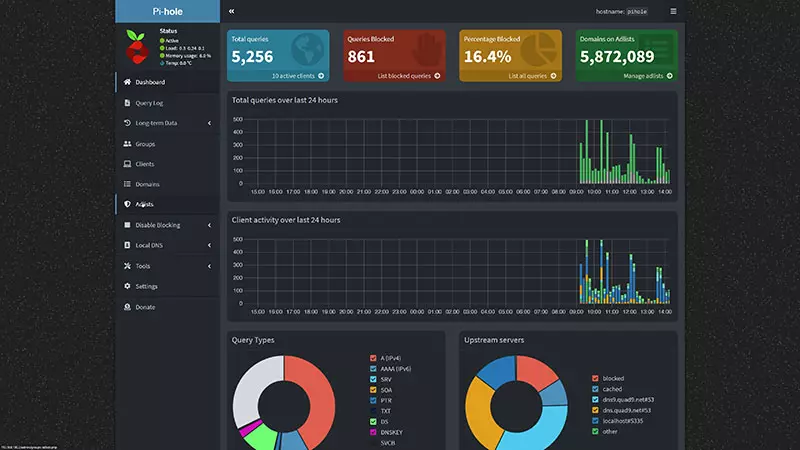Image resolution: width=800 pixels, height=450 pixels.
Task: Click the Domains list icon
Action: (127, 184)
